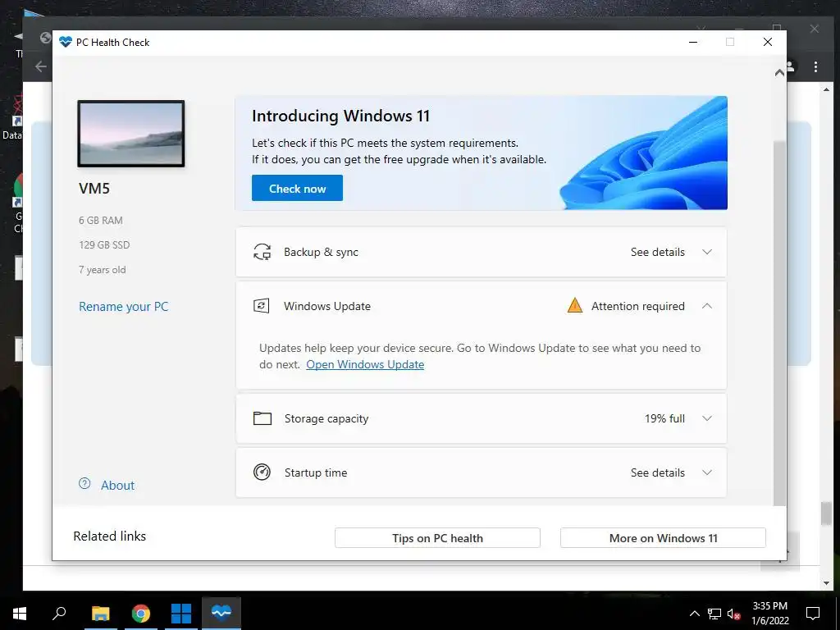Image resolution: width=840 pixels, height=630 pixels.
Task: Click the Introducing Windows 11 heading
Action: coord(340,116)
